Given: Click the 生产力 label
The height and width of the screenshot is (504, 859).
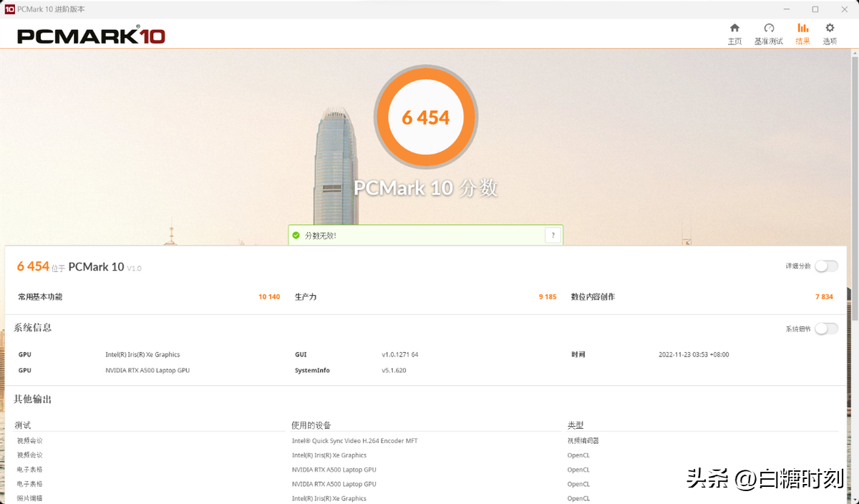Looking at the screenshot, I should point(306,296).
